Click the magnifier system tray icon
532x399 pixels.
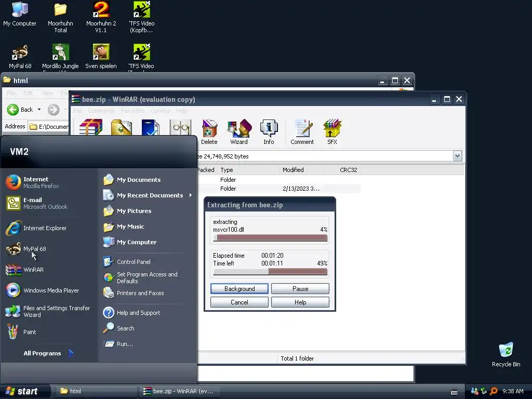[494, 391]
